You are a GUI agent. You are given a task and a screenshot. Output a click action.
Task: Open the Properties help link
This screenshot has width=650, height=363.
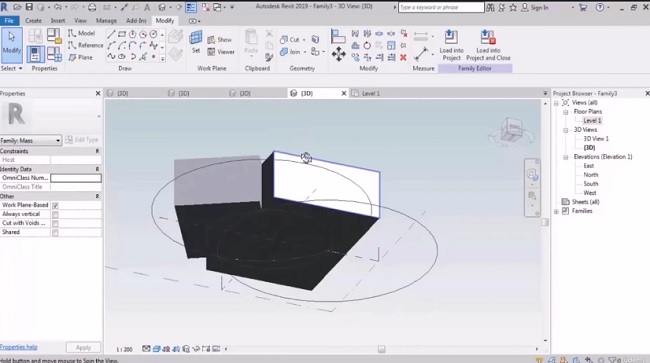(x=19, y=347)
